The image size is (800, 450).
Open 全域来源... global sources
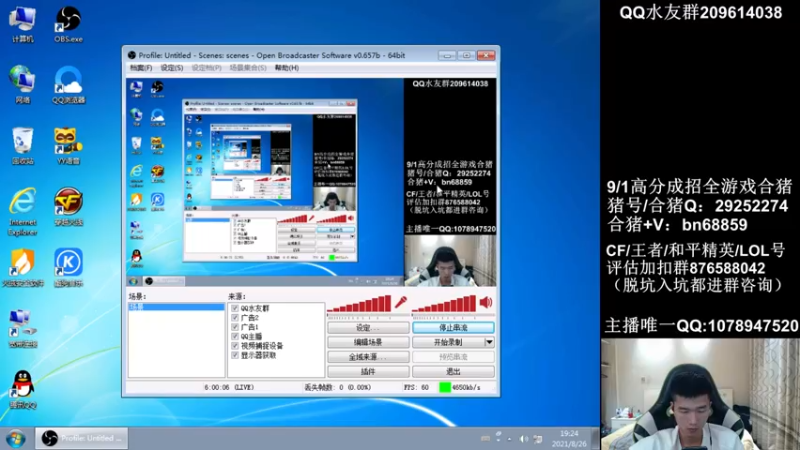[x=368, y=357]
